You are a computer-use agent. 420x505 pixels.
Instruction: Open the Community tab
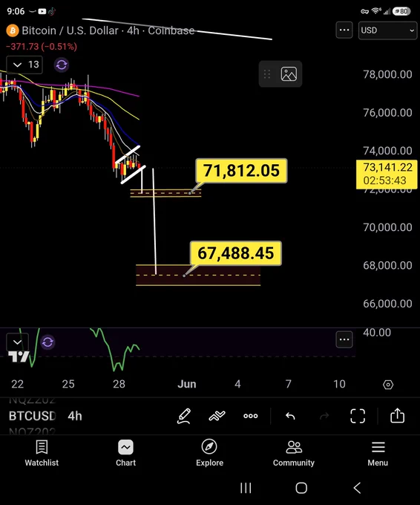[x=294, y=454]
